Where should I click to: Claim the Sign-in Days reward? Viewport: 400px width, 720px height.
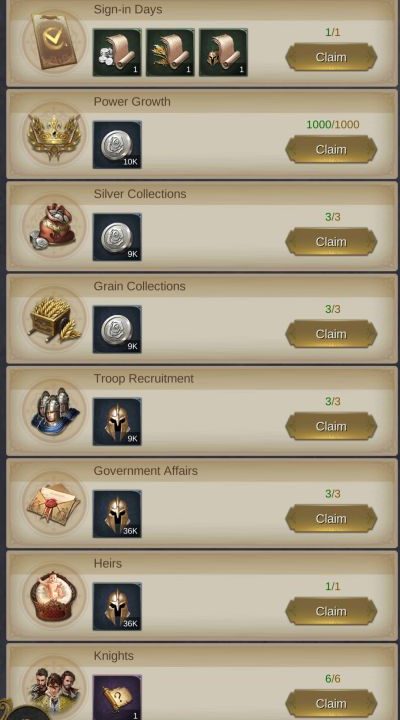coord(331,57)
